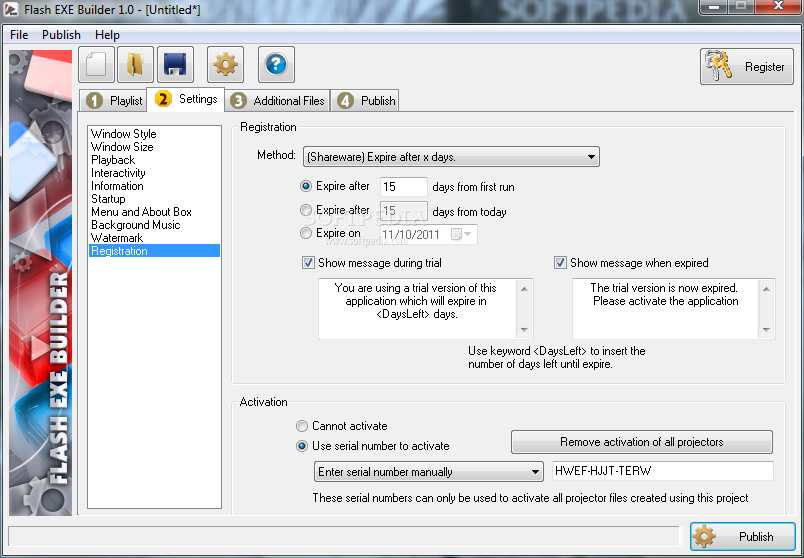Image resolution: width=804 pixels, height=558 pixels.
Task: Click the serial number HWEF-HJJT-TERW field
Action: 663,471
